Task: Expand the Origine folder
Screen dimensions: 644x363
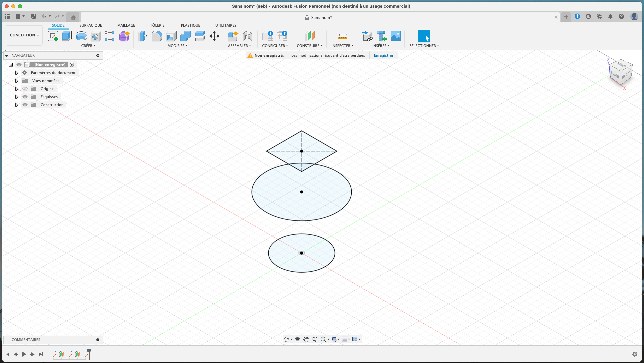Action: pyautogui.click(x=17, y=89)
